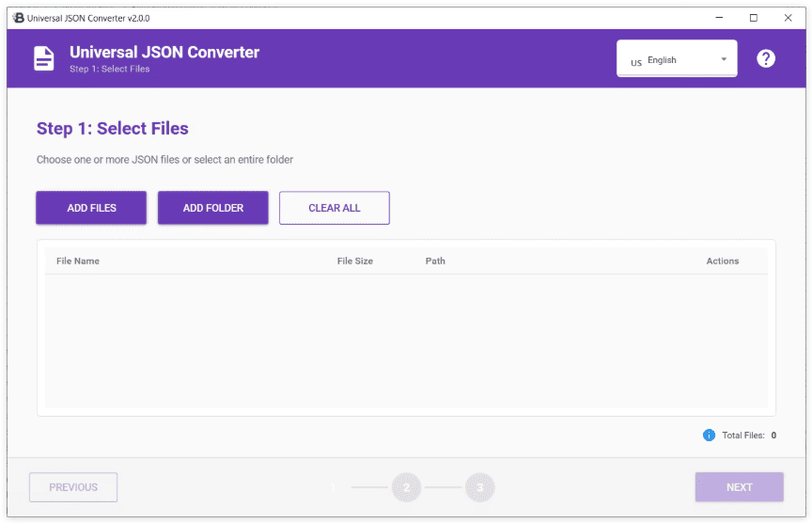Click the Step 1: Select Files heading
Screen dimensions: 812x523
(113, 129)
